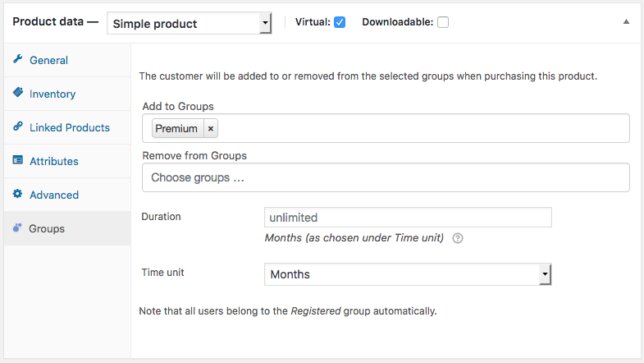Uncheck the Virtual checkbox
Viewport: 644px width, 363px height.
[340, 22]
